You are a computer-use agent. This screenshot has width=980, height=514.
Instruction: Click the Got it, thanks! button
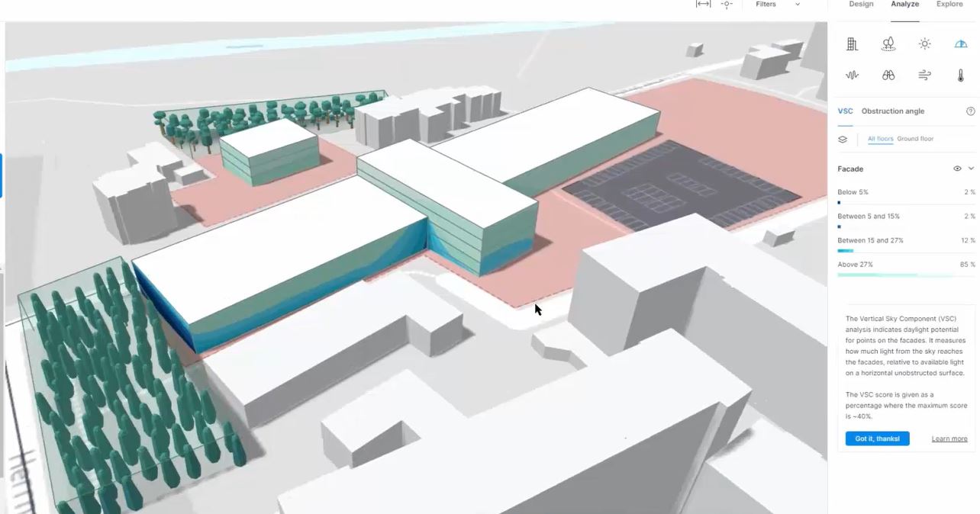coord(877,439)
